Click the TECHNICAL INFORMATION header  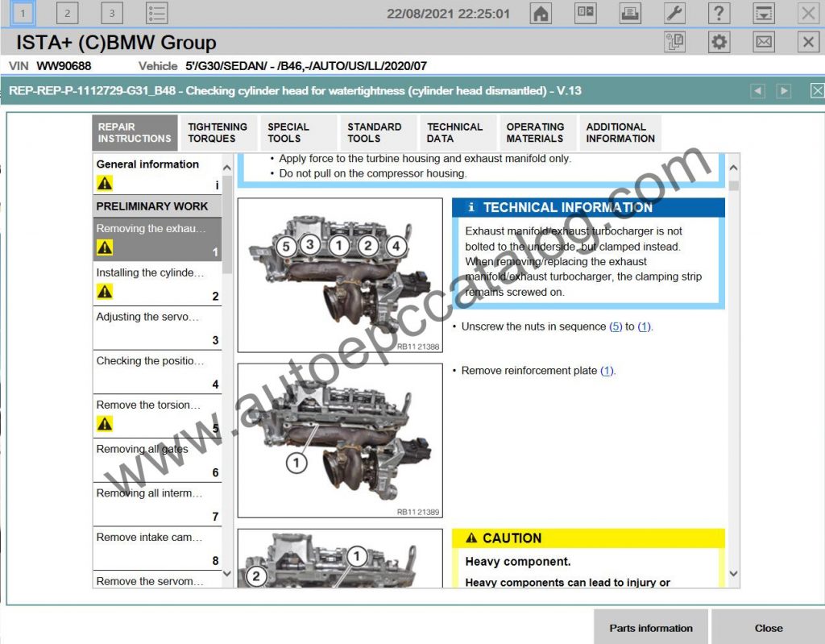(x=588, y=207)
